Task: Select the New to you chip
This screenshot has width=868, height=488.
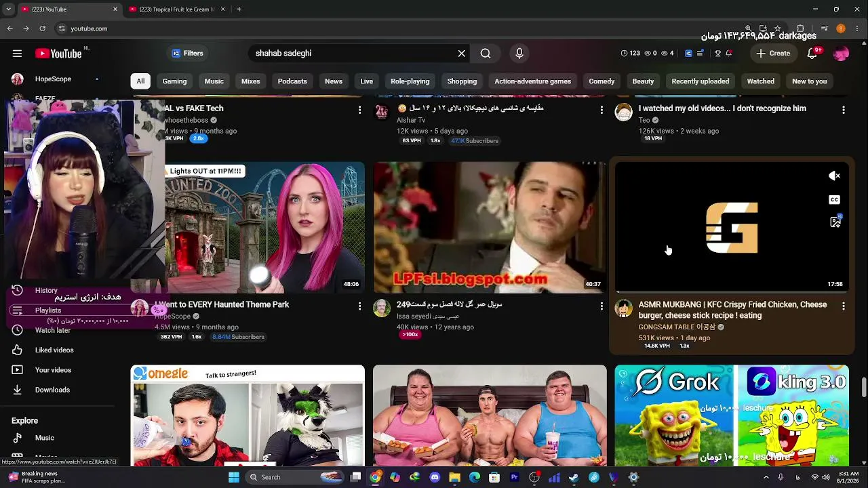Action: tap(810, 81)
